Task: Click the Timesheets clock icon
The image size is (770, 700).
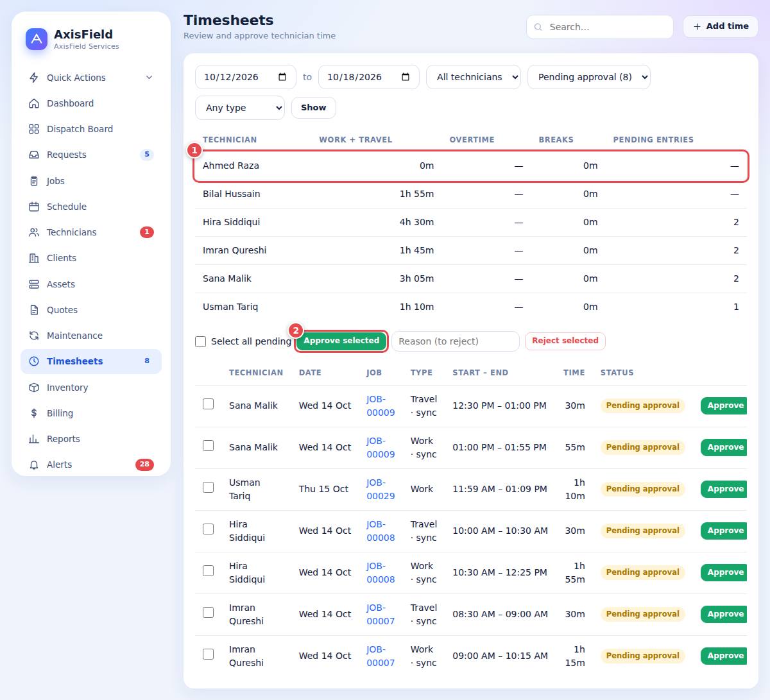Action: [34, 361]
